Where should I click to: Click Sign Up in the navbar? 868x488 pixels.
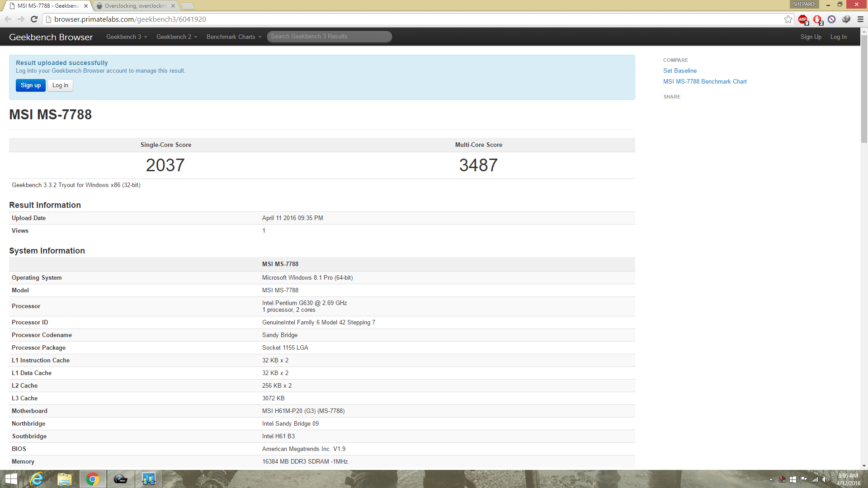pyautogui.click(x=811, y=37)
